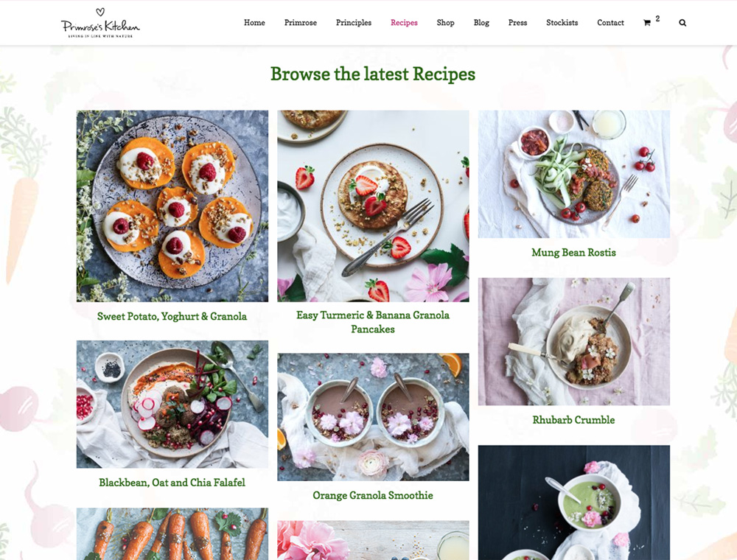Image resolution: width=737 pixels, height=560 pixels.
Task: Open the Shop menu item
Action: click(x=445, y=23)
